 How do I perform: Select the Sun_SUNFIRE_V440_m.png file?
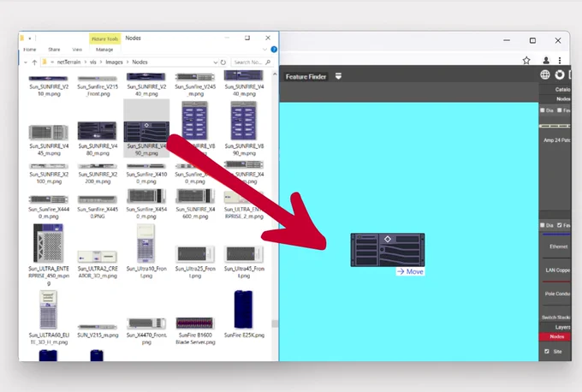244,83
